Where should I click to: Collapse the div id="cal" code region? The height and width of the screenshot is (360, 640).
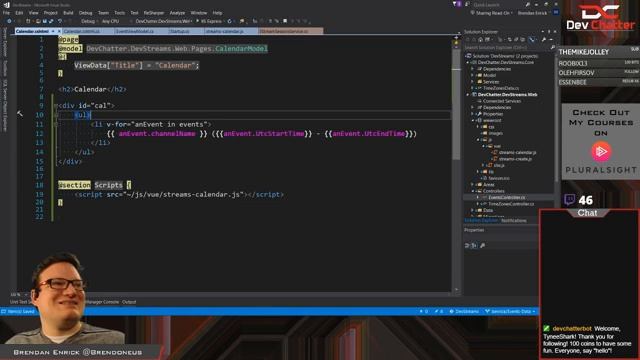click(56, 106)
